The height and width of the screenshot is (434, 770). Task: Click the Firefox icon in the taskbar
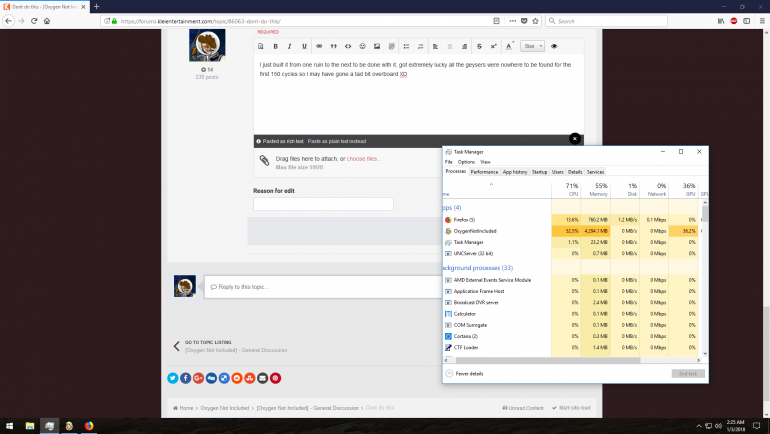pos(88,425)
